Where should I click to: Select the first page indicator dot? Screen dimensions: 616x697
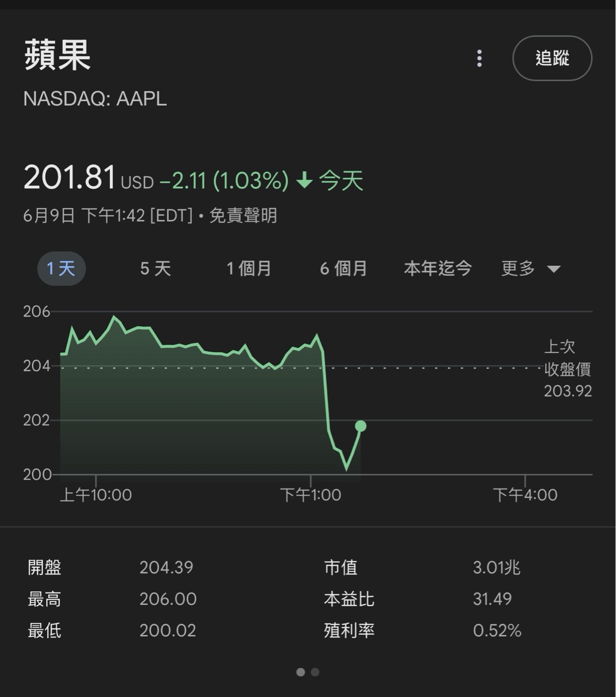coord(301,672)
